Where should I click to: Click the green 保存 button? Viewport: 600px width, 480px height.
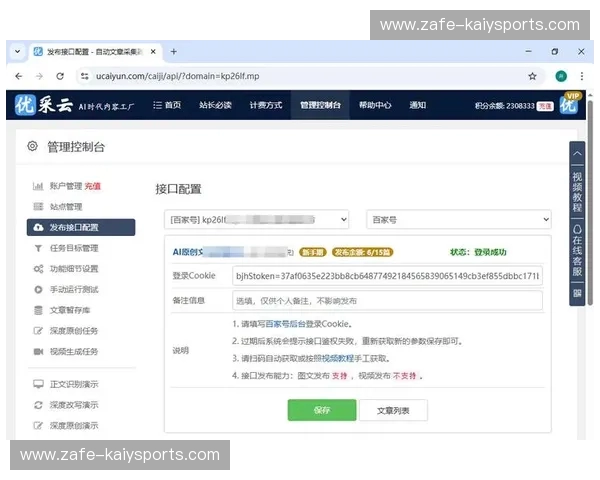[x=322, y=410]
